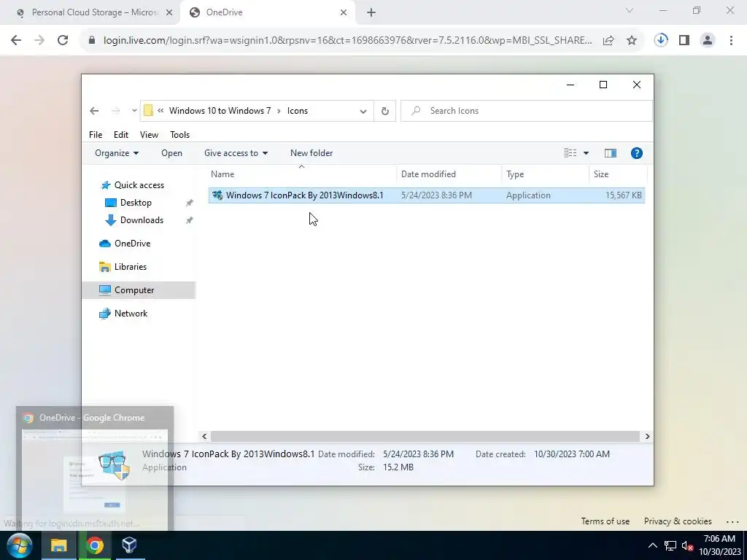Expand the address bar path history dropdown
The image size is (747, 560).
(363, 112)
